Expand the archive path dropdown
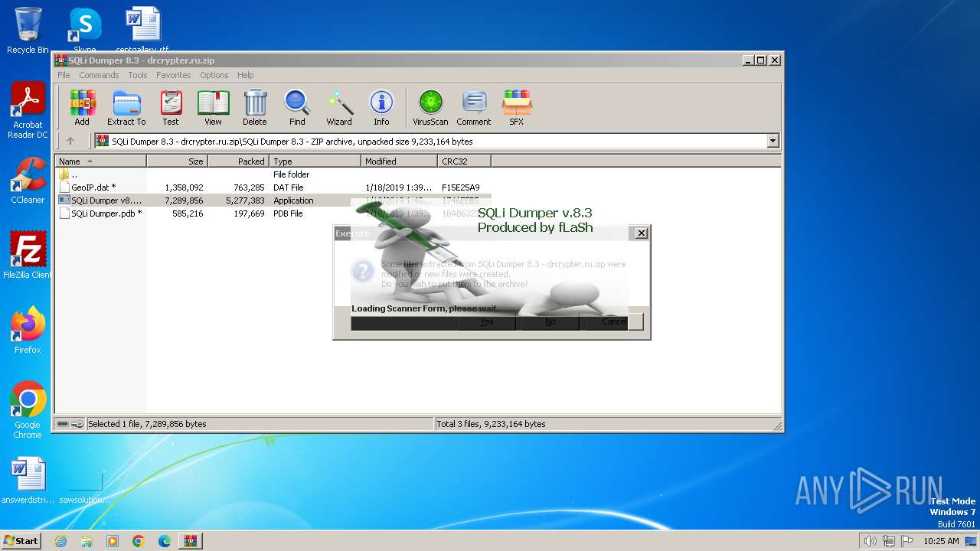 tap(773, 141)
